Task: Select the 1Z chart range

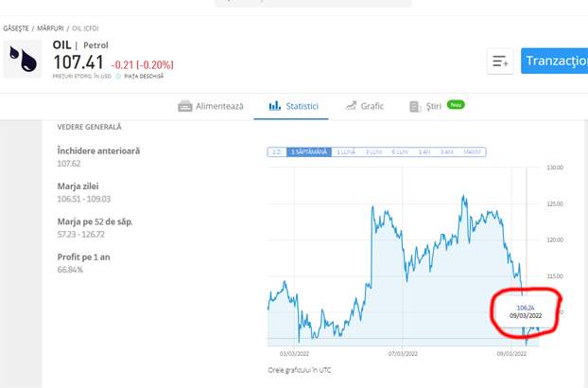Action: (x=277, y=151)
